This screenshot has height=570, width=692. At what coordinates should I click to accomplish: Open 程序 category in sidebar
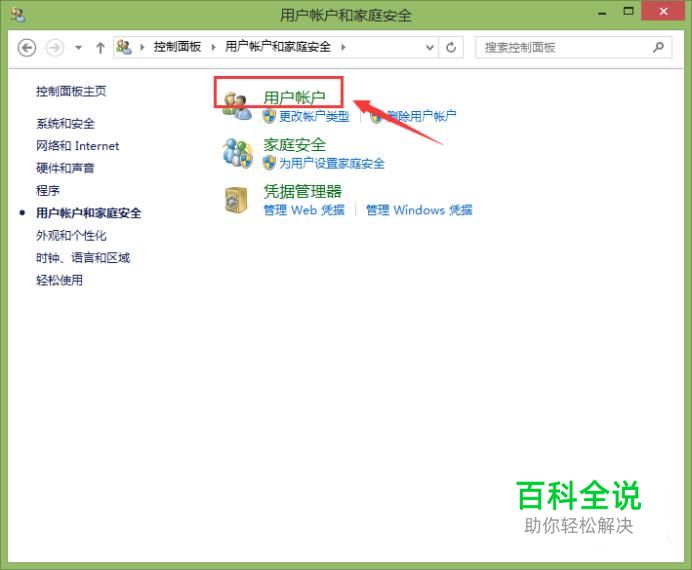tap(48, 191)
